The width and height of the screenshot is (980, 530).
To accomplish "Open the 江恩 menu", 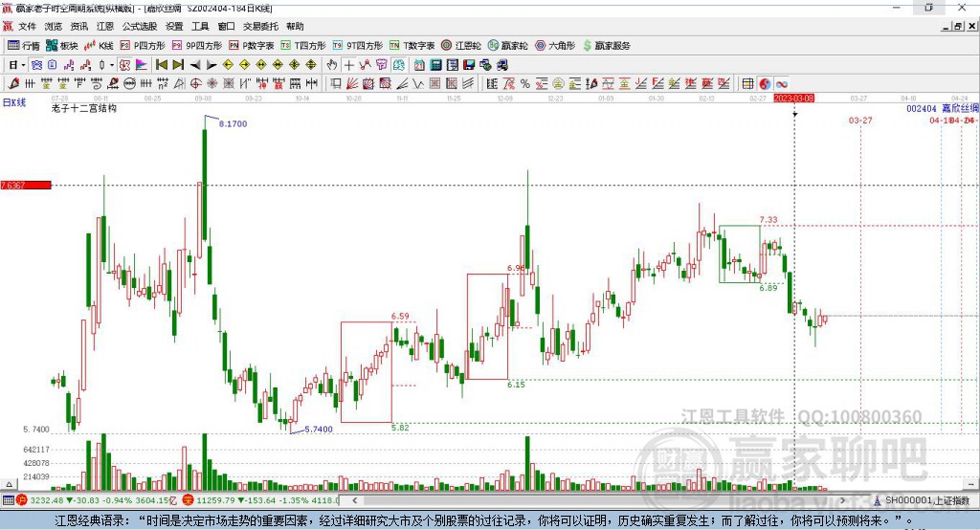I will coord(105,26).
